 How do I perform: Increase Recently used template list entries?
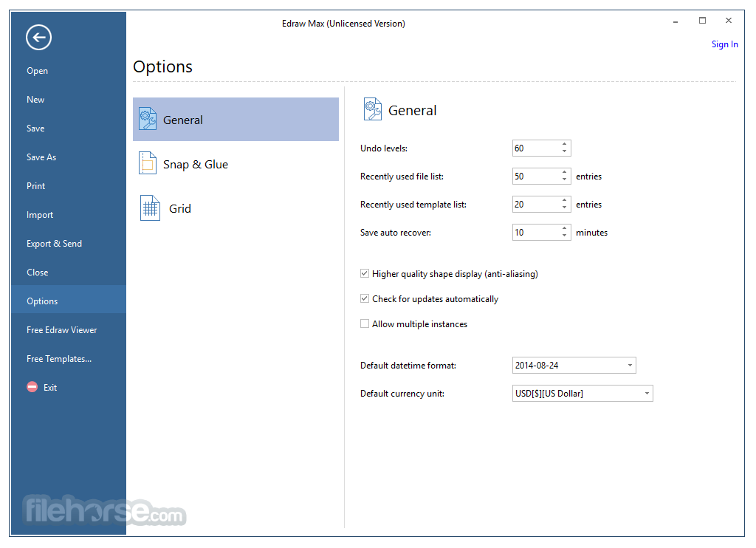click(x=564, y=200)
